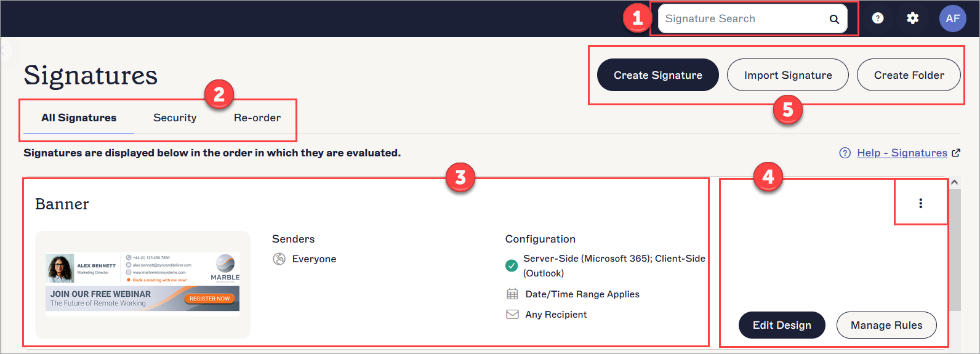Click Edit Design for Banner signature
The width and height of the screenshot is (980, 354).
click(782, 325)
